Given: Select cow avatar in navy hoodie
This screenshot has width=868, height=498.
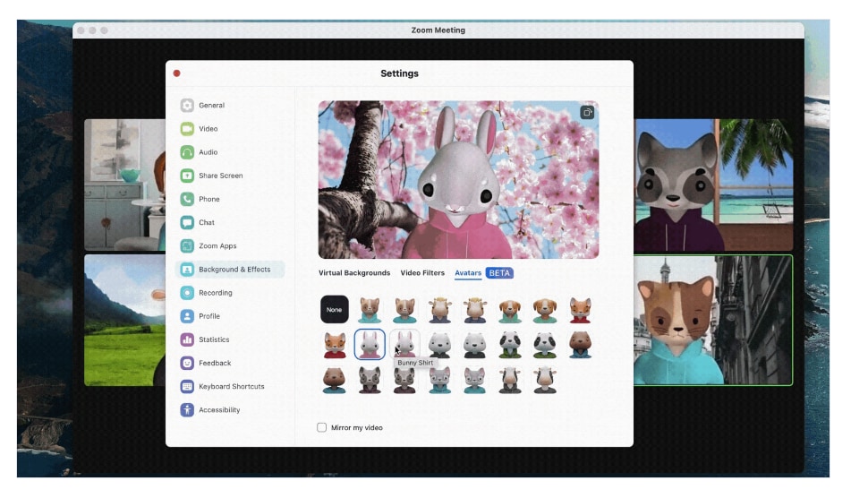Looking at the screenshot, I should [440, 310].
